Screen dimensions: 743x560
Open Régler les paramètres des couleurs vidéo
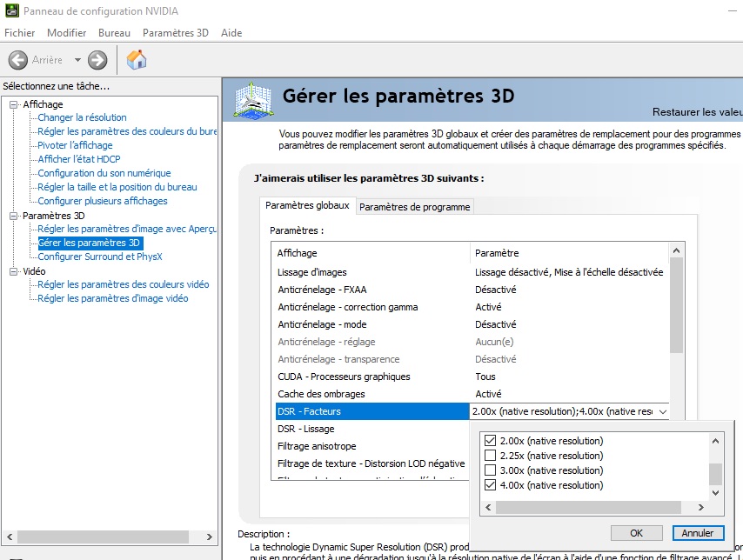[124, 284]
